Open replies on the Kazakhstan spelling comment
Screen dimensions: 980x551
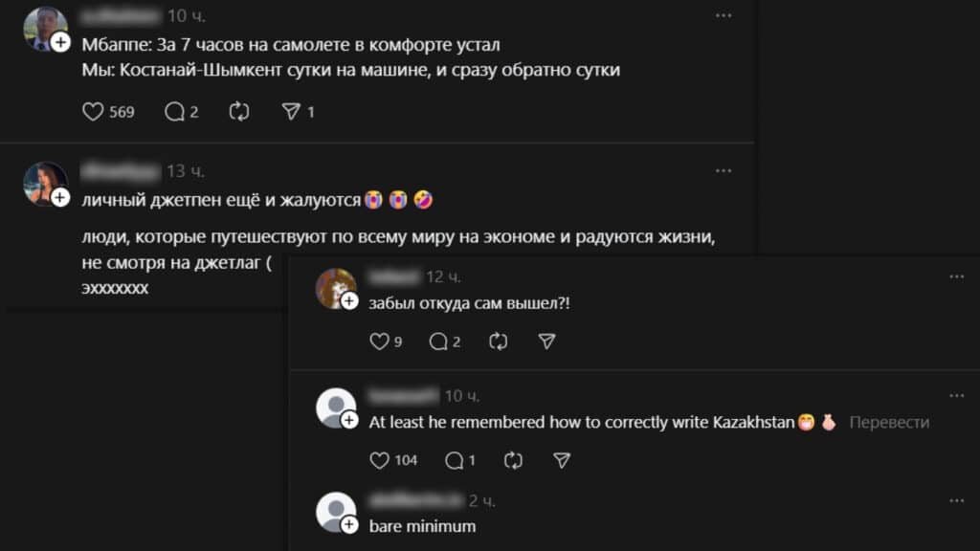[x=454, y=460]
